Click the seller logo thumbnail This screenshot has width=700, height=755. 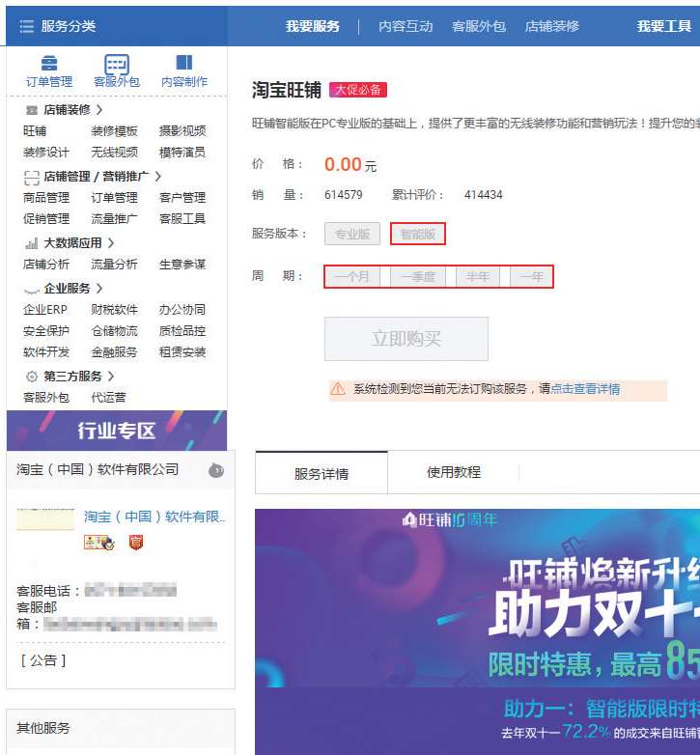click(x=45, y=519)
